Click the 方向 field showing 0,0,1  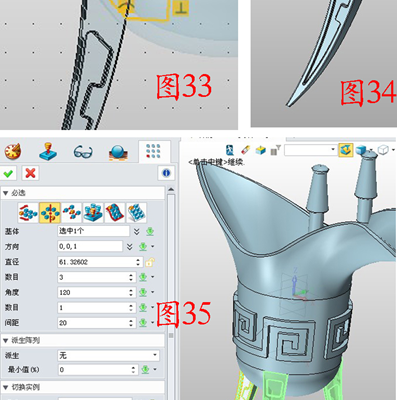90,247
